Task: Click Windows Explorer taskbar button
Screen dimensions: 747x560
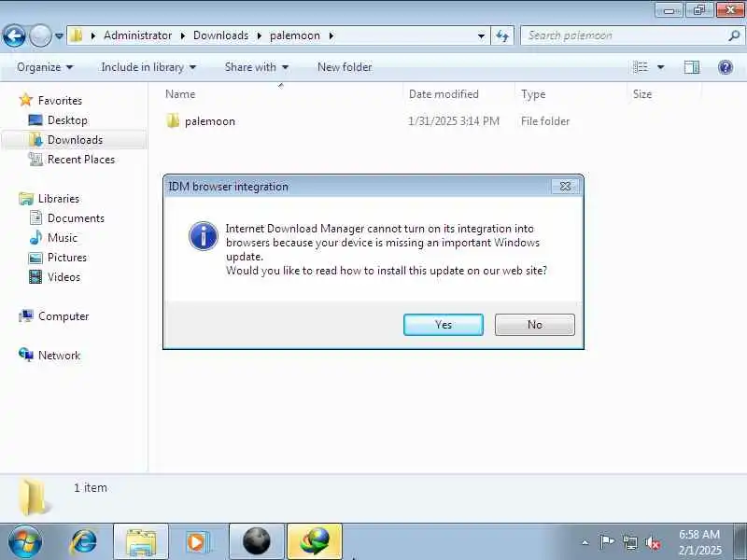Action: [x=141, y=542]
